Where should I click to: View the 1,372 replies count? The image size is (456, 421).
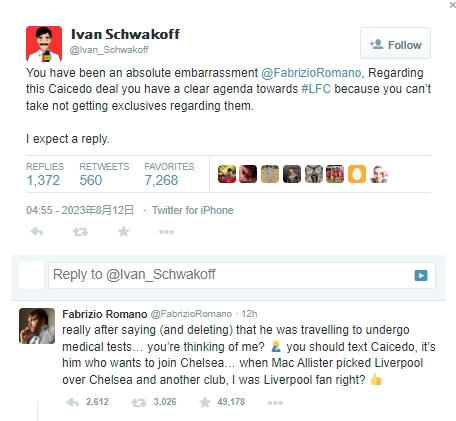[x=43, y=180]
